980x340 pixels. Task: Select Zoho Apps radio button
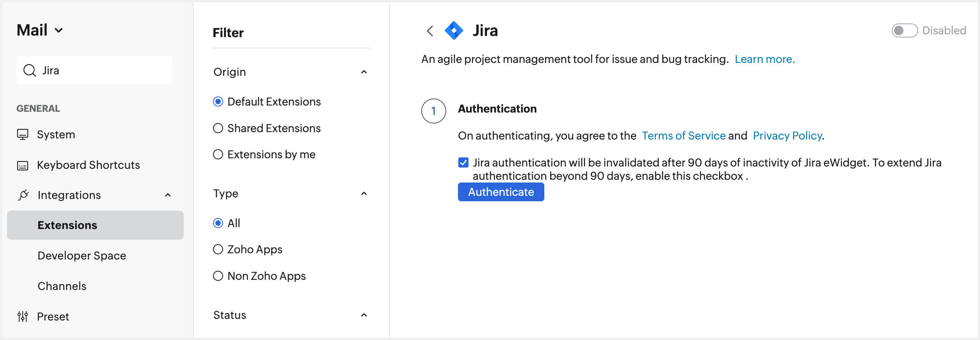pos(218,249)
